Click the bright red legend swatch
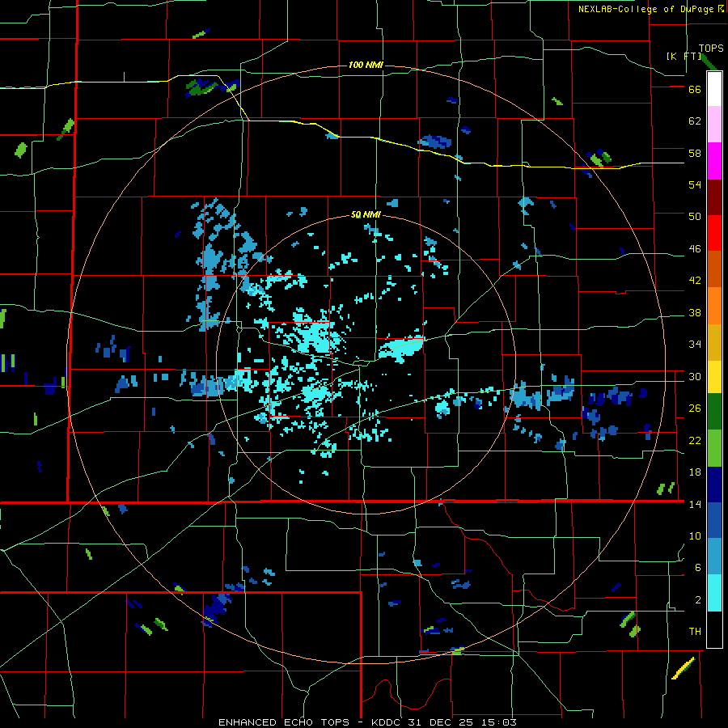728x728 pixels. [714, 233]
